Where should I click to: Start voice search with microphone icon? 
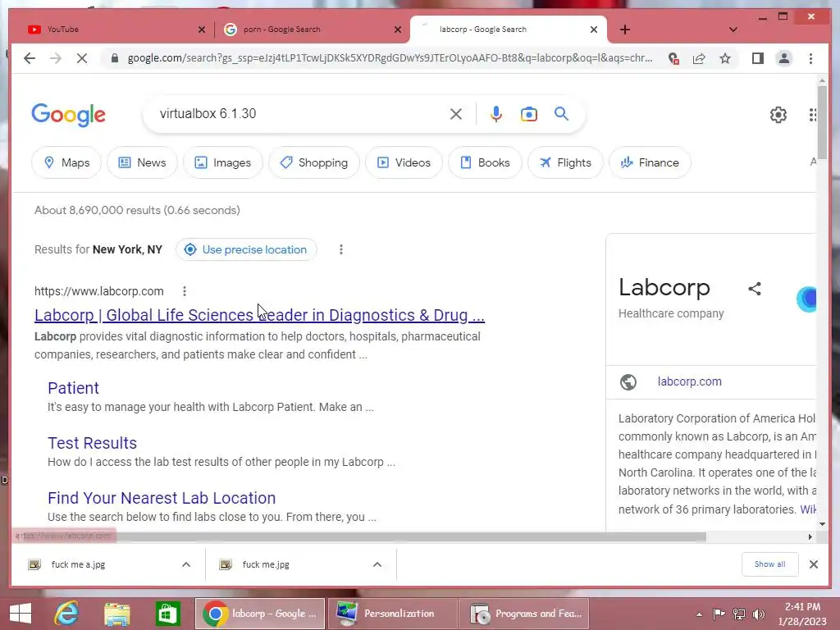click(x=496, y=113)
